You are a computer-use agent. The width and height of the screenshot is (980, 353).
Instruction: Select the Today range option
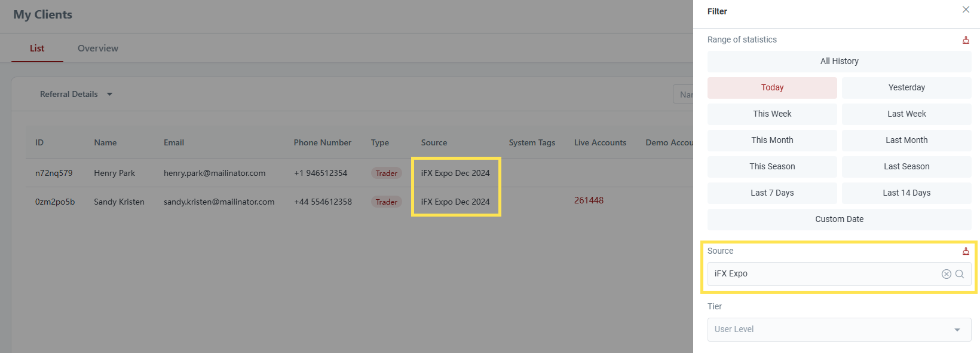click(x=772, y=87)
